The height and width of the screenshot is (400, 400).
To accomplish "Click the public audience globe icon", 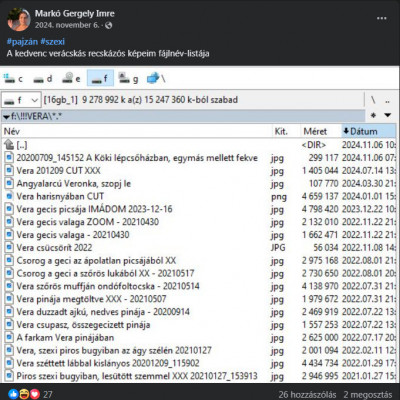I will point(109,25).
